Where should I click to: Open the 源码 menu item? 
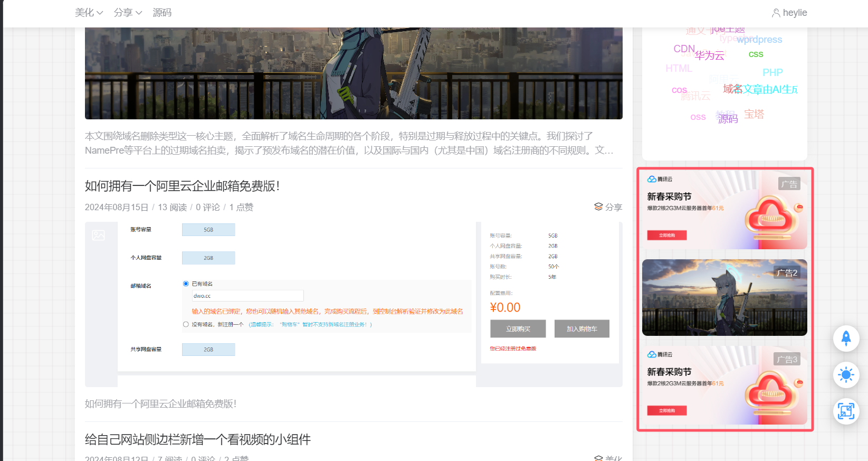(162, 13)
